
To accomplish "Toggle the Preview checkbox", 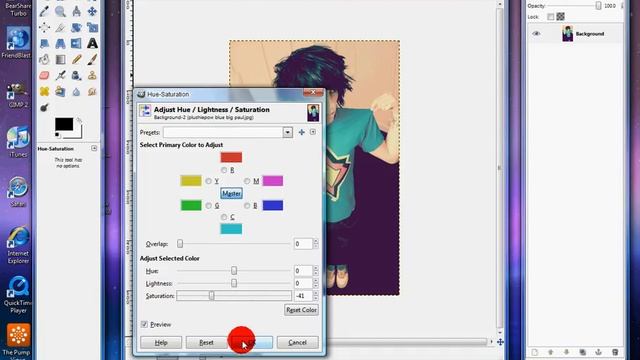I will [x=144, y=324].
